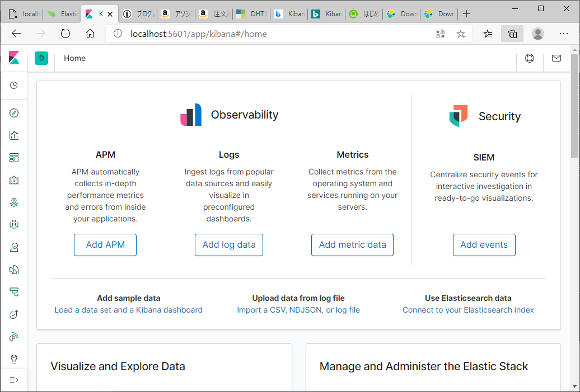Switch to the はじめ browser tab
Image resolution: width=580 pixels, height=392 pixels.
[364, 14]
